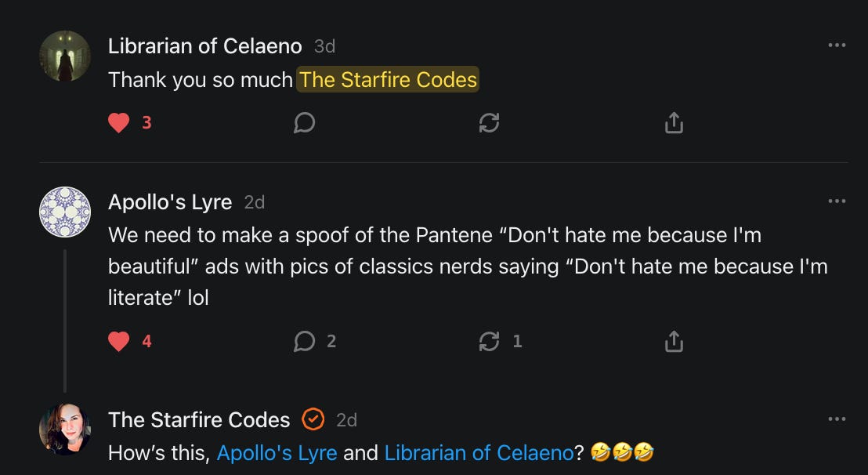Viewport: 868px width, 475px height.
Task: Open more options for Librarian of Celaeno's comment
Action: 837,45
